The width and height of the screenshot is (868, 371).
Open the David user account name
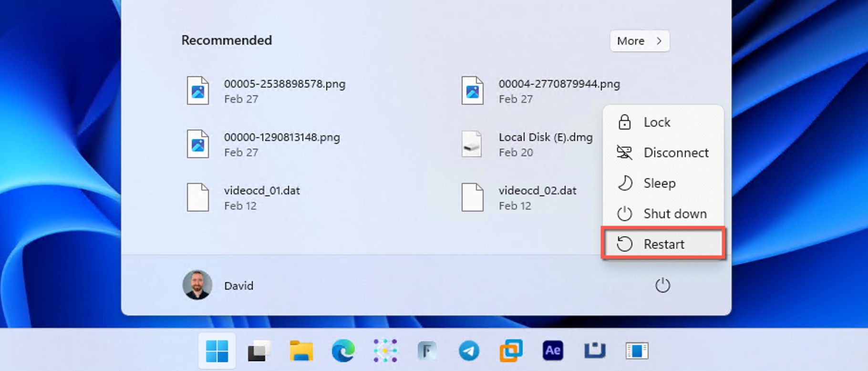[239, 286]
